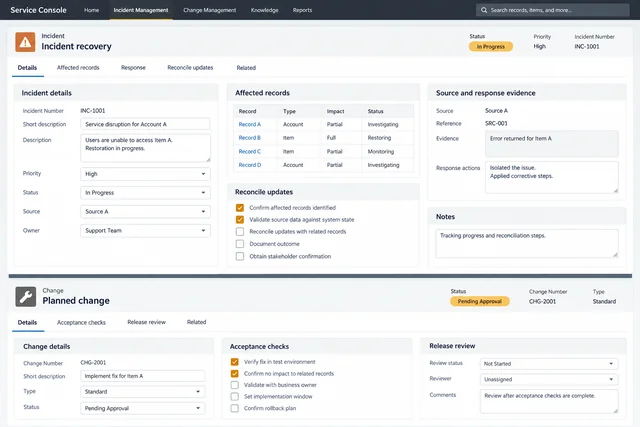Click the Pending Approval status badge
This screenshot has height=427, width=640.
point(480,301)
